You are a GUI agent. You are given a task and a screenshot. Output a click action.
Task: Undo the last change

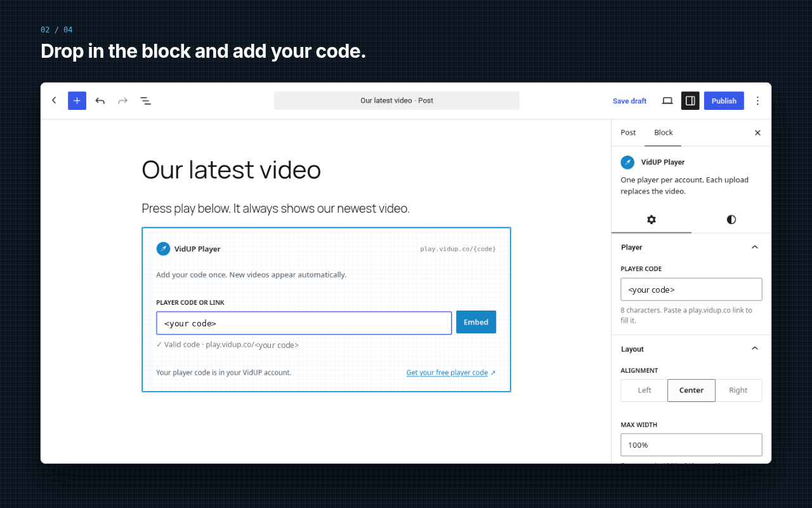click(100, 100)
